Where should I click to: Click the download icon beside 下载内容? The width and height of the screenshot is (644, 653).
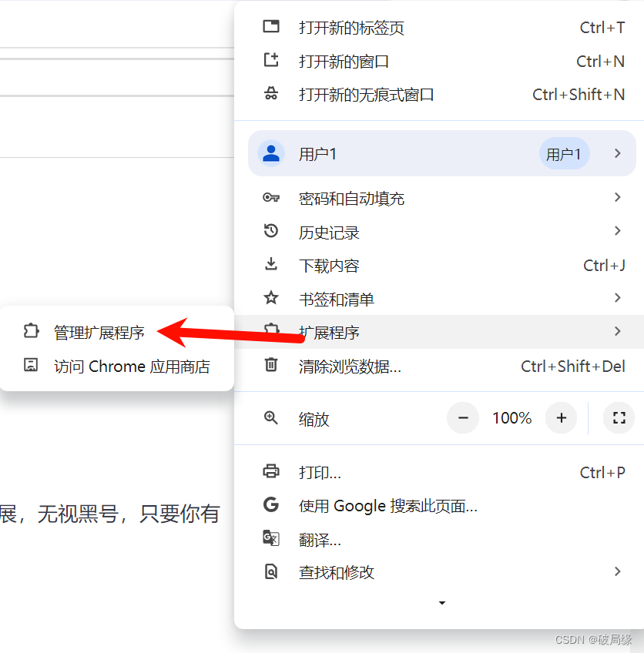(x=271, y=265)
